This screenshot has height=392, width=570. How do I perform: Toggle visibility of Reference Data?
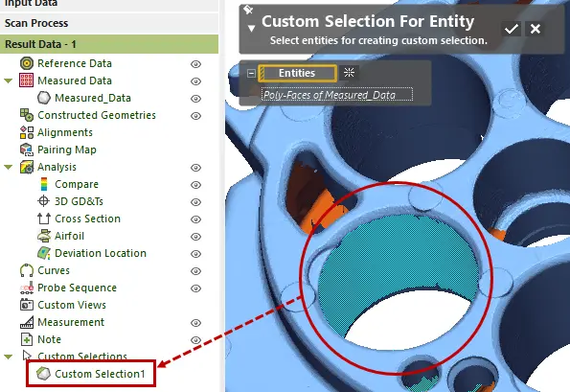tap(196, 64)
